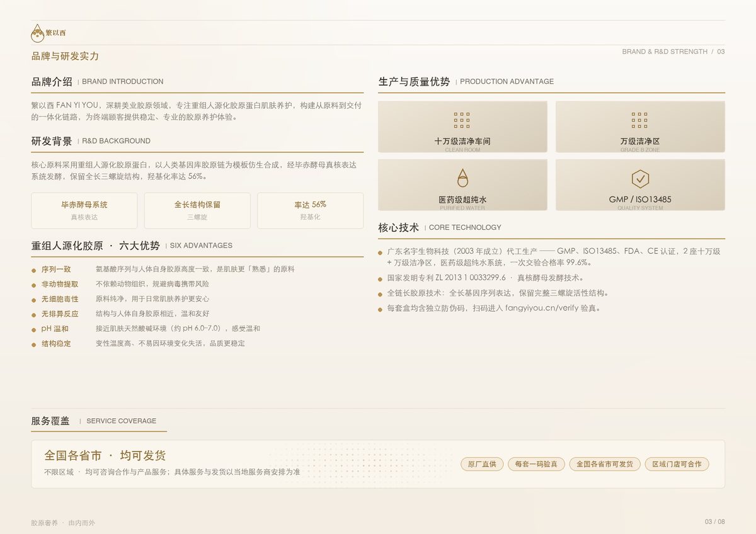Select the 万级洁净区 card

coord(640,127)
